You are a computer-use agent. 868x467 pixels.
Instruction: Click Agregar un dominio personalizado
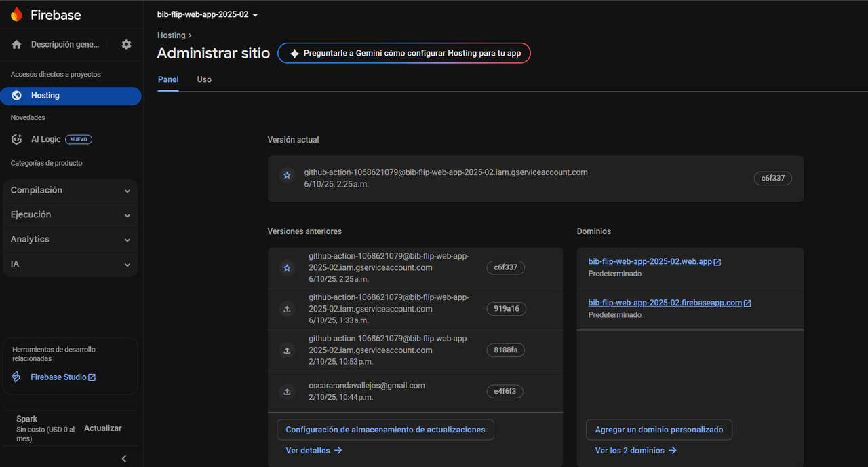659,430
